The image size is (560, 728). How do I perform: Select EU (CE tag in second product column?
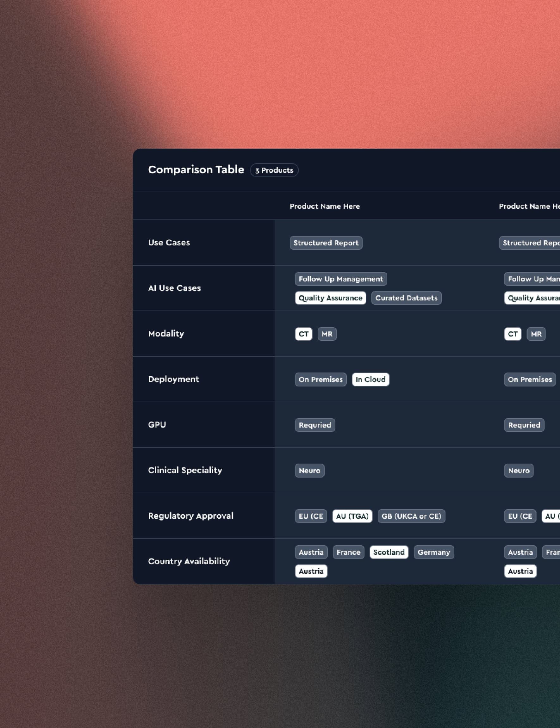coord(520,516)
